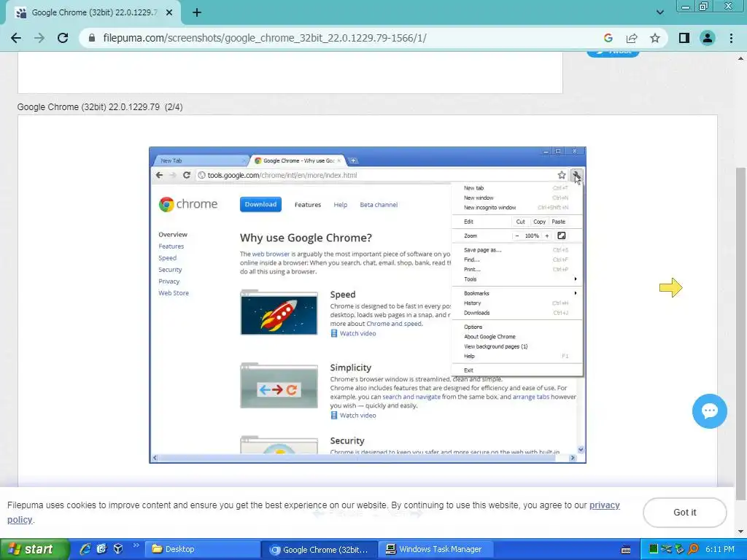
Task: Accept cookies with Got it
Action: click(684, 513)
